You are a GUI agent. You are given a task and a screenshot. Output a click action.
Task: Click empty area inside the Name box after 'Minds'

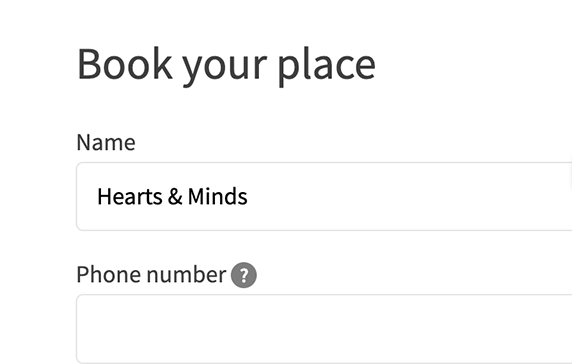401,197
